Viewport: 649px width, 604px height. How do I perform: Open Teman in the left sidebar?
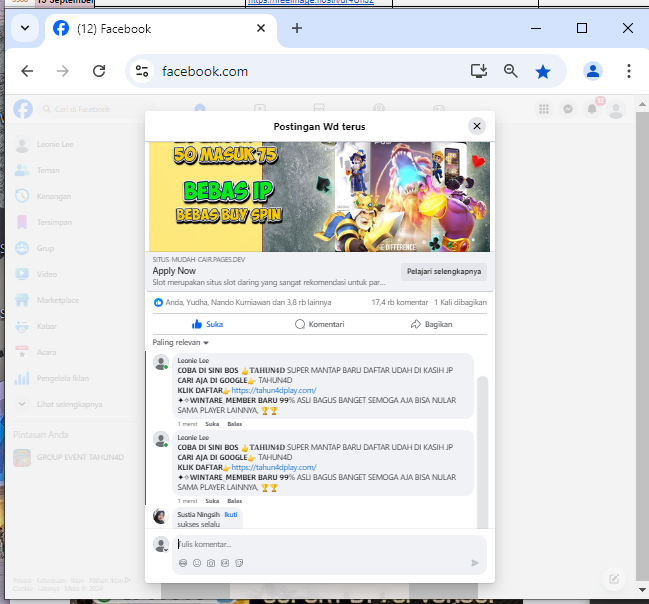pyautogui.click(x=75, y=170)
